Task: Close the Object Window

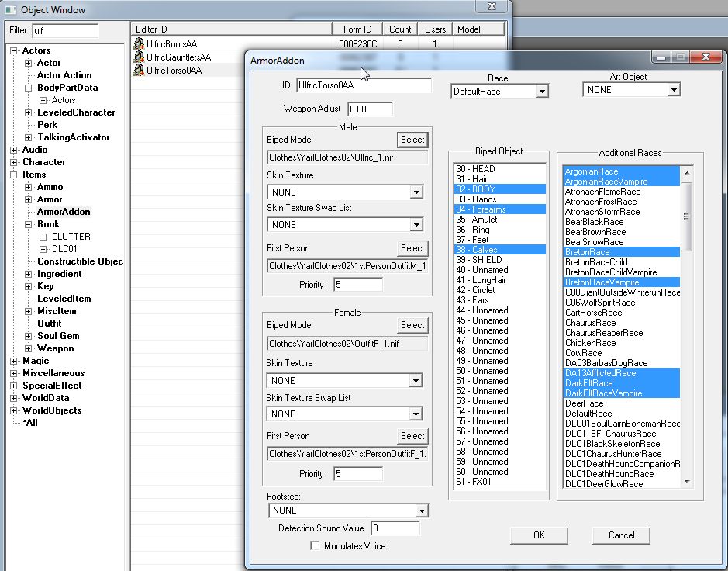Action: 492,6
